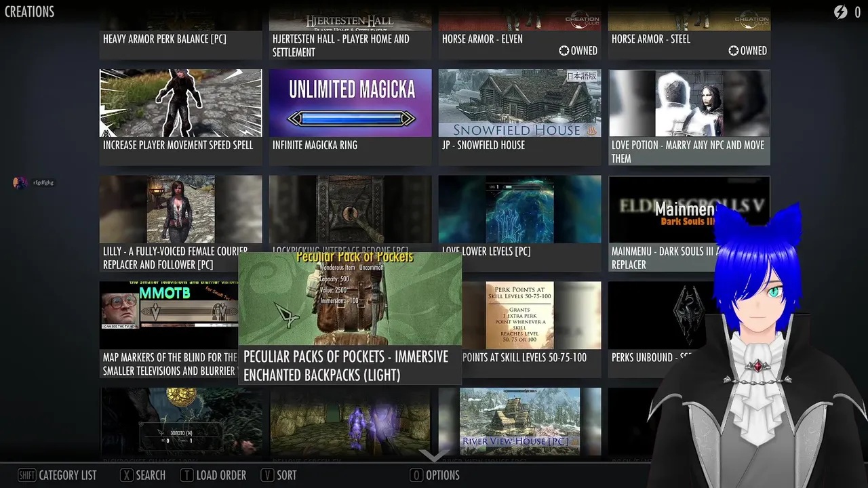Click the 'Increase Player Movement Speed Spell' title

click(178, 145)
